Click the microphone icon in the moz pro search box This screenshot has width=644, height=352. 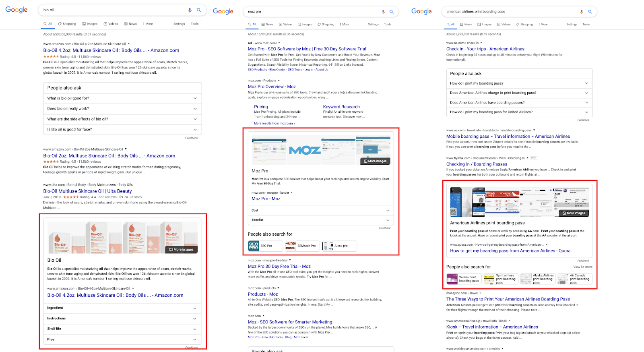383,12
